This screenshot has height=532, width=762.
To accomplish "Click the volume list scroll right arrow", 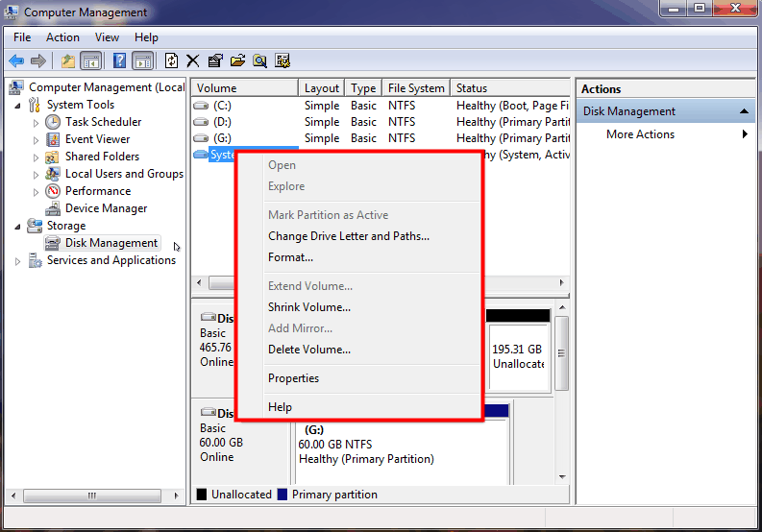I will (561, 282).
